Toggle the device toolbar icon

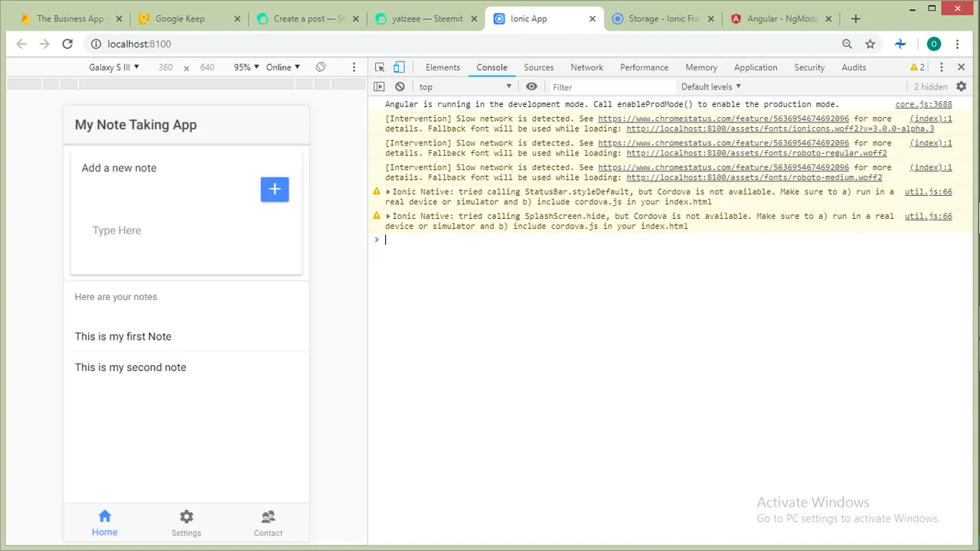point(399,67)
